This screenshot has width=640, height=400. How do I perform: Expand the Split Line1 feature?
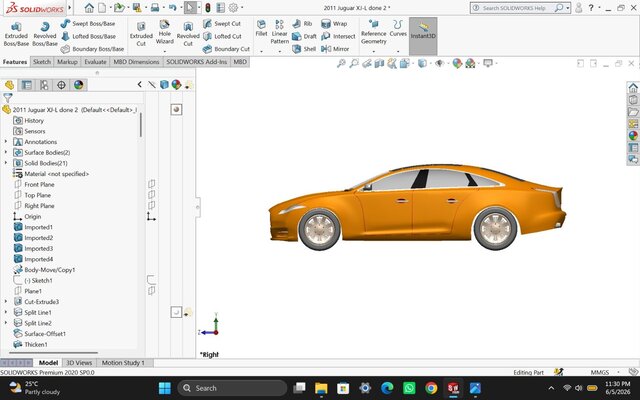[x=6, y=312]
